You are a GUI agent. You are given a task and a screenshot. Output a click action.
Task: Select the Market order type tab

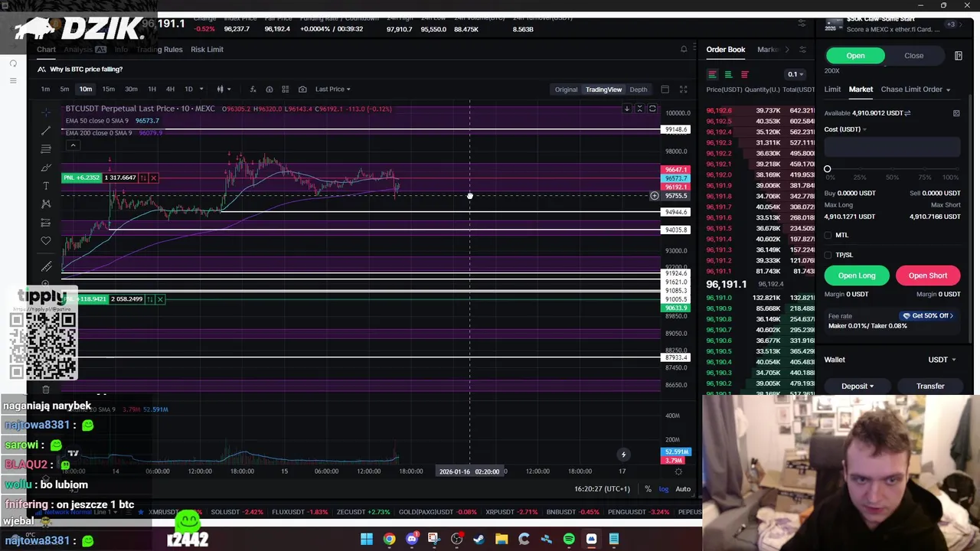(861, 90)
